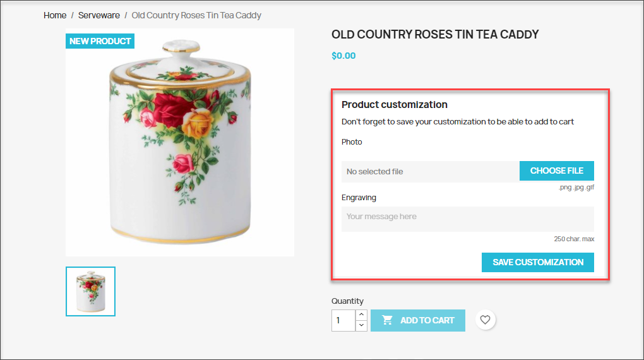
Task: Click the Product customization heading
Action: [x=394, y=104]
